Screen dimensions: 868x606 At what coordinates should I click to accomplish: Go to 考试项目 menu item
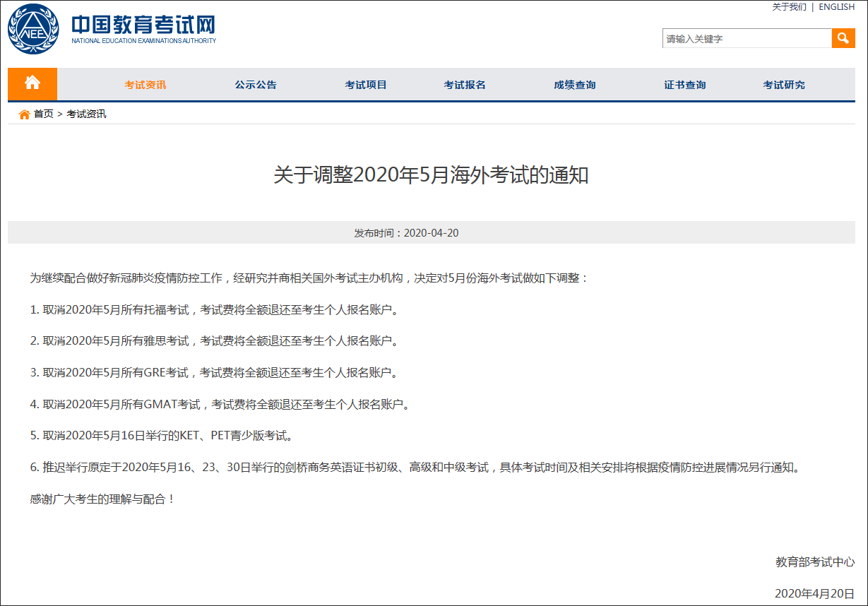(366, 85)
